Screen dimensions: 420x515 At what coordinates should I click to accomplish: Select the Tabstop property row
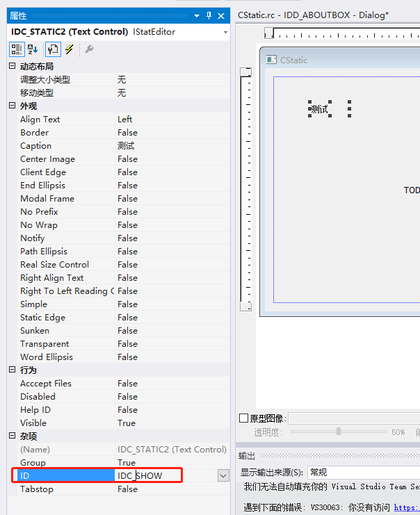124,489
